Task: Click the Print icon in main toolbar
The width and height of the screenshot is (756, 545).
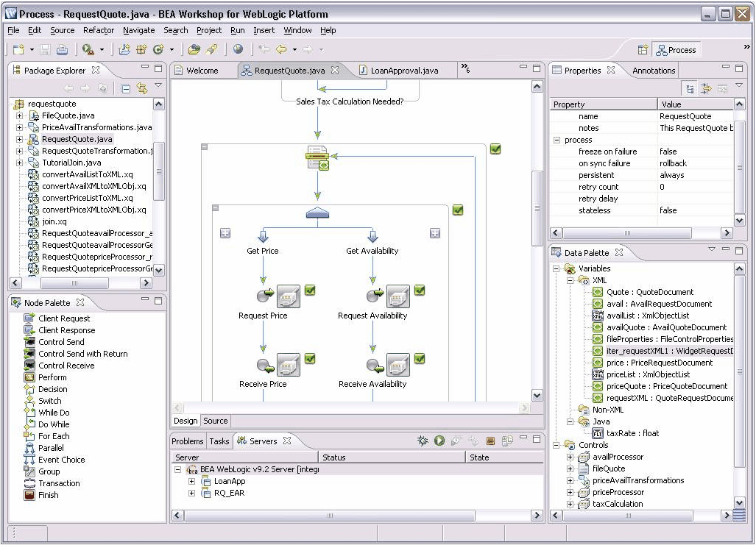Action: [62, 49]
